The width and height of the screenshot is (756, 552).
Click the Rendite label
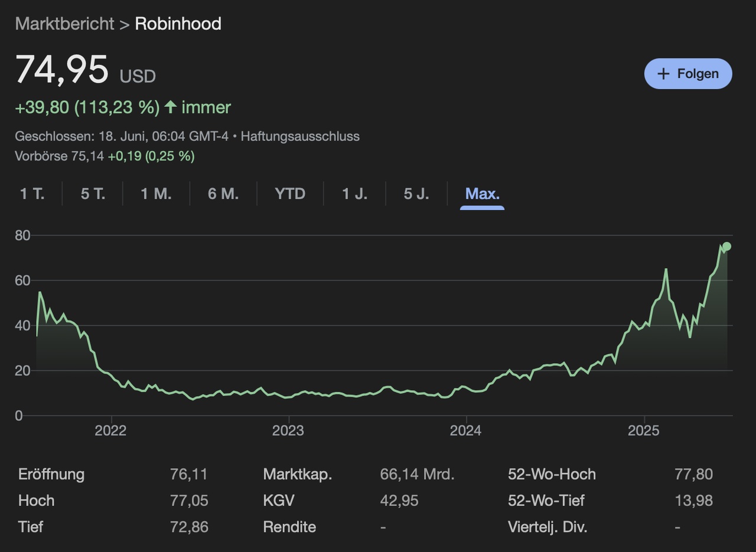point(289,527)
